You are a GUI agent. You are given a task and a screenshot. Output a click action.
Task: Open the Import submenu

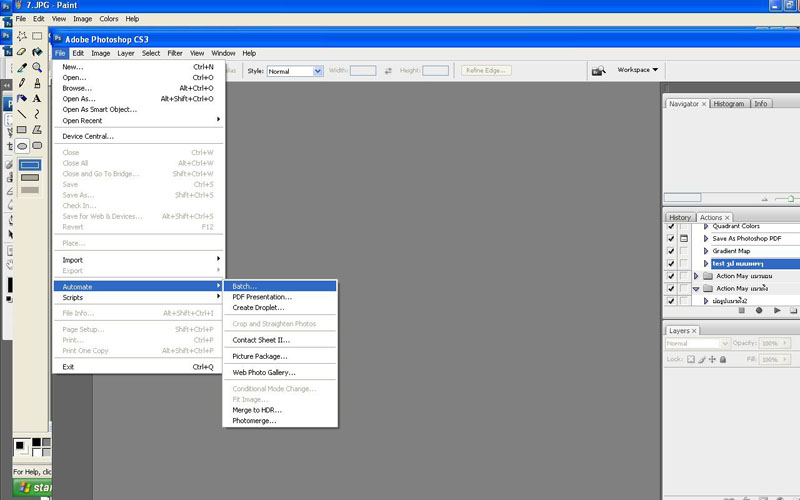coord(138,260)
